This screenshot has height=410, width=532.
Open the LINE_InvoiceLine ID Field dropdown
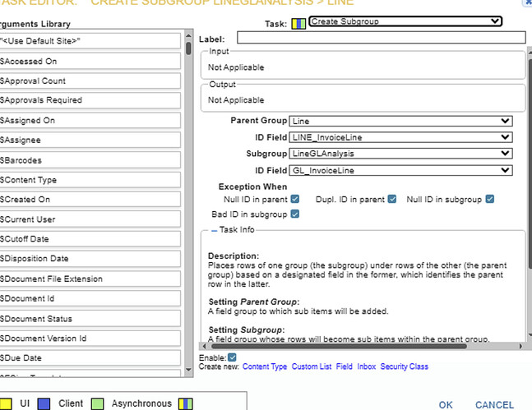[400, 137]
